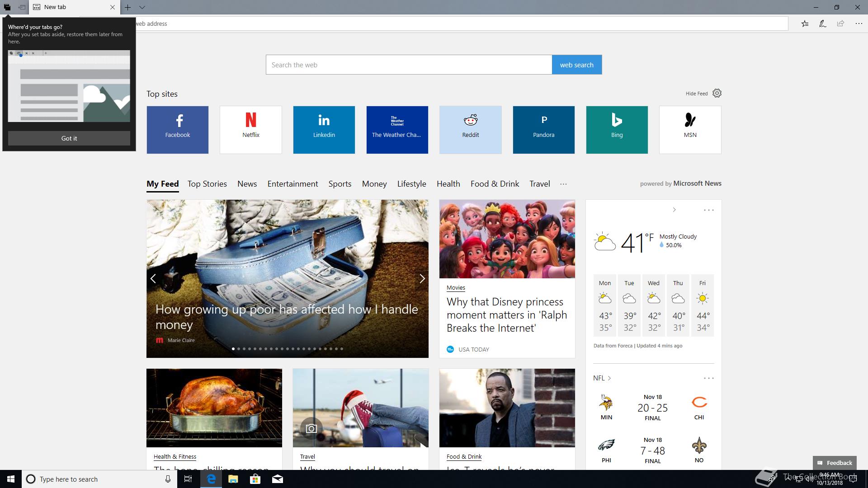Open the Netflix top site tile
Image resolution: width=868 pixels, height=488 pixels.
pos(251,130)
